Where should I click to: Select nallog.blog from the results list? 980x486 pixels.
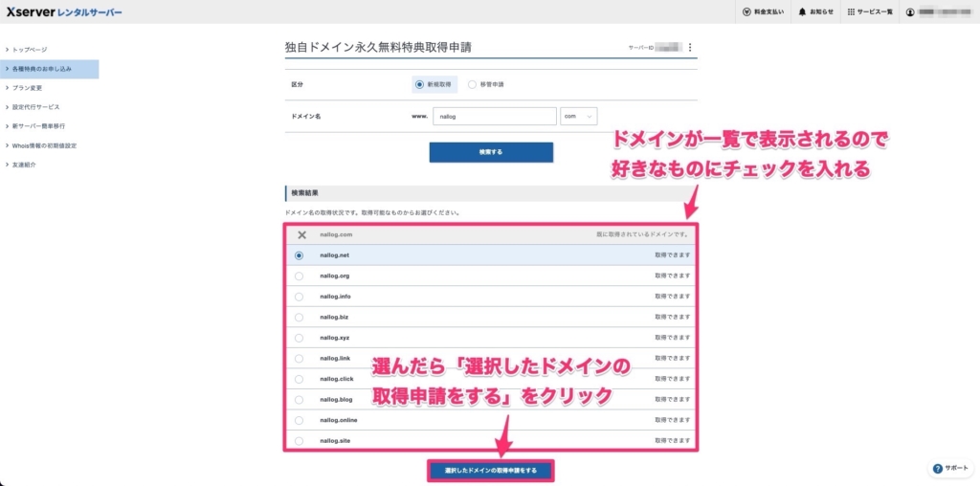300,399
